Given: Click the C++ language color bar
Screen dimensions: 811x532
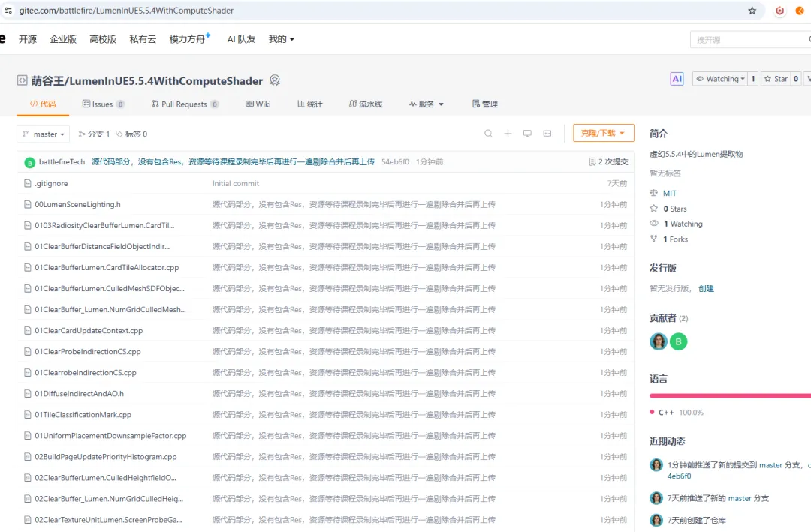Looking at the screenshot, I should pyautogui.click(x=730, y=396).
